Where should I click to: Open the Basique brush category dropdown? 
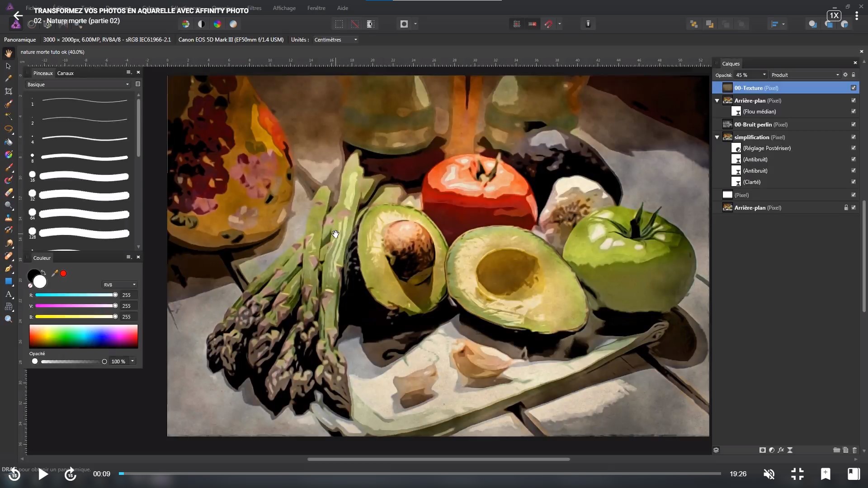pyautogui.click(x=78, y=84)
